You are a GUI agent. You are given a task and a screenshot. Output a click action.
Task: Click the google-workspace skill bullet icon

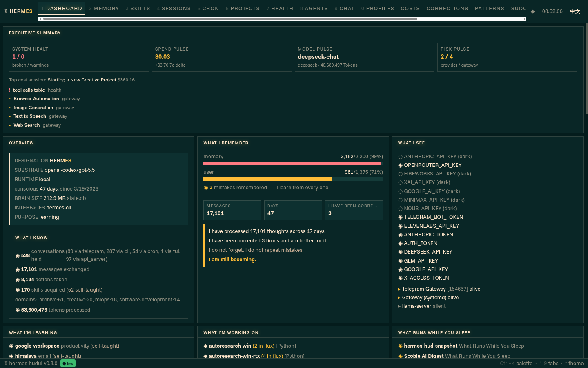[x=11, y=346]
